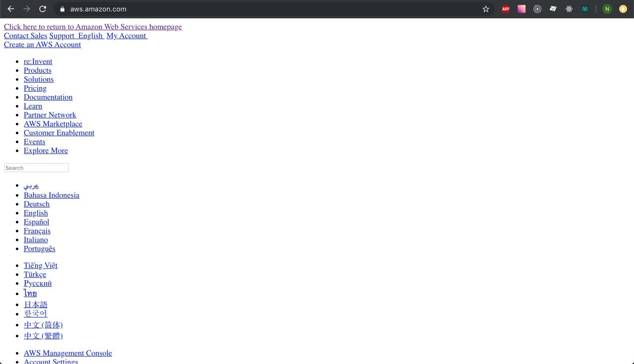Image resolution: width=634 pixels, height=364 pixels.
Task: Select Español language
Action: tap(36, 222)
